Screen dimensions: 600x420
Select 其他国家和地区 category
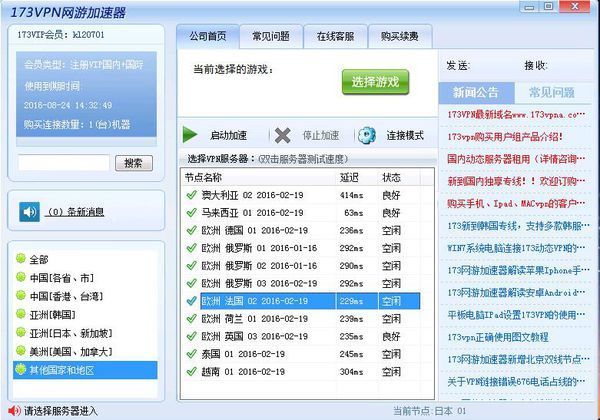(x=85, y=370)
